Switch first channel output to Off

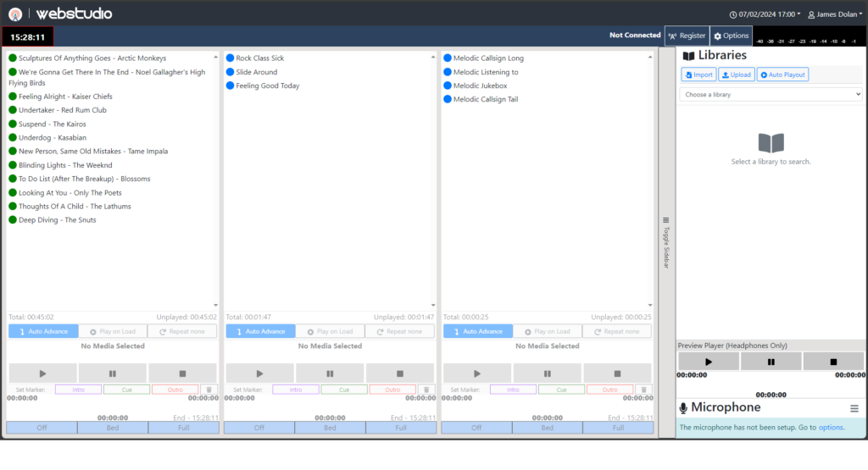(x=42, y=428)
